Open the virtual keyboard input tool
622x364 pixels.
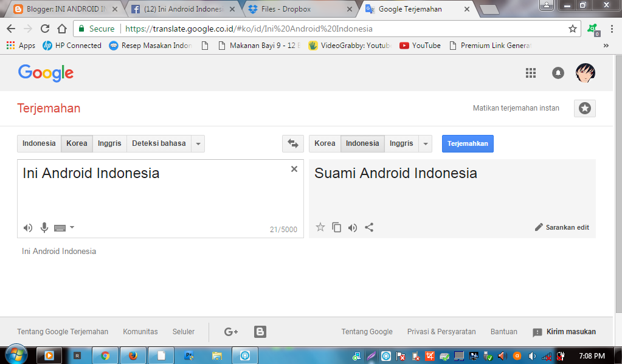[x=60, y=228]
